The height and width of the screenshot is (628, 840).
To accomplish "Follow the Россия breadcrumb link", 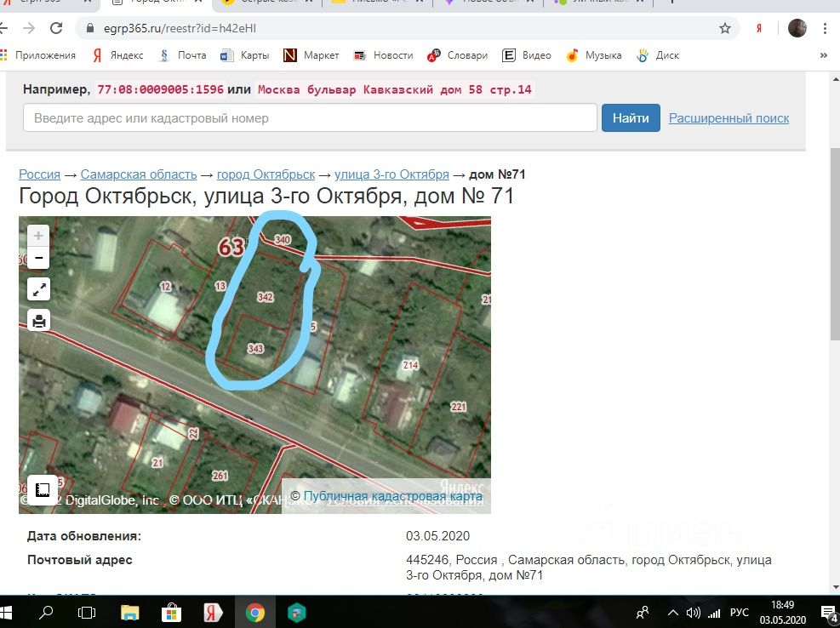I will tap(40, 174).
